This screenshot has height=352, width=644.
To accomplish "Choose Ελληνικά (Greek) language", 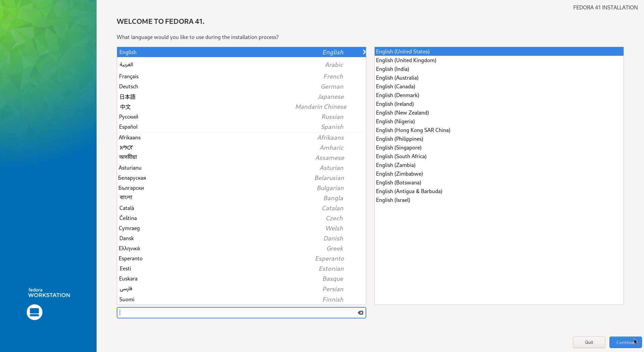I will point(241,249).
